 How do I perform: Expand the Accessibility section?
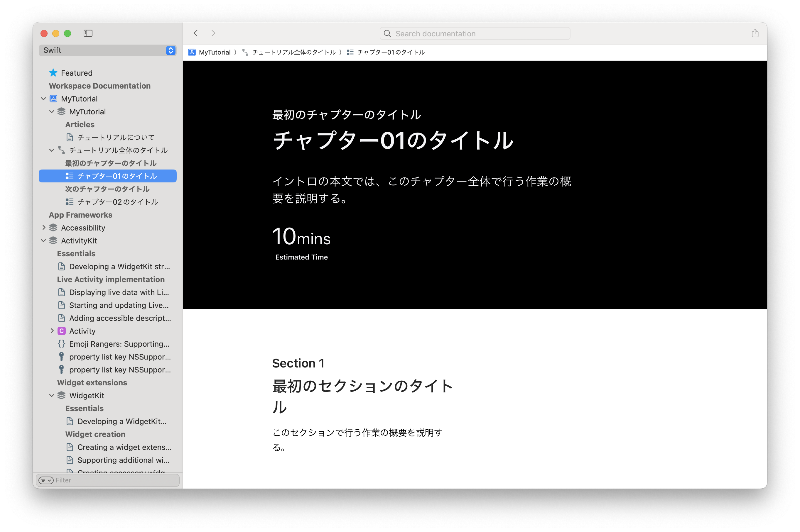pos(44,228)
